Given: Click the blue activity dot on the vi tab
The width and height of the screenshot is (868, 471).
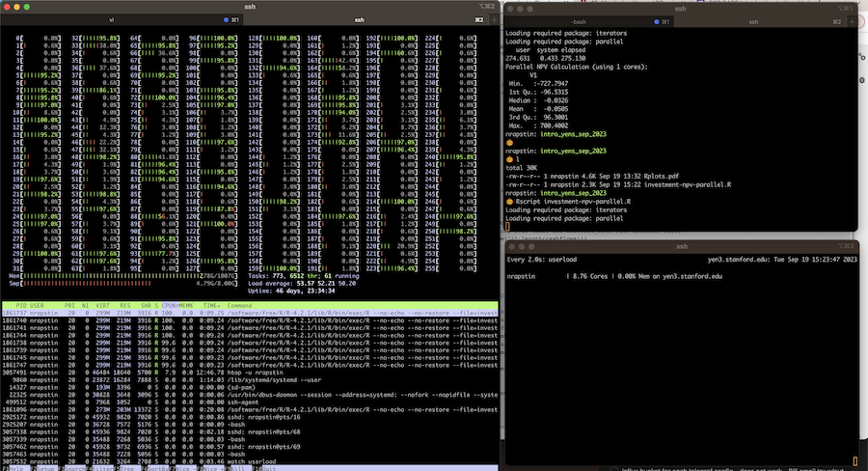Looking at the screenshot, I should (226, 19).
